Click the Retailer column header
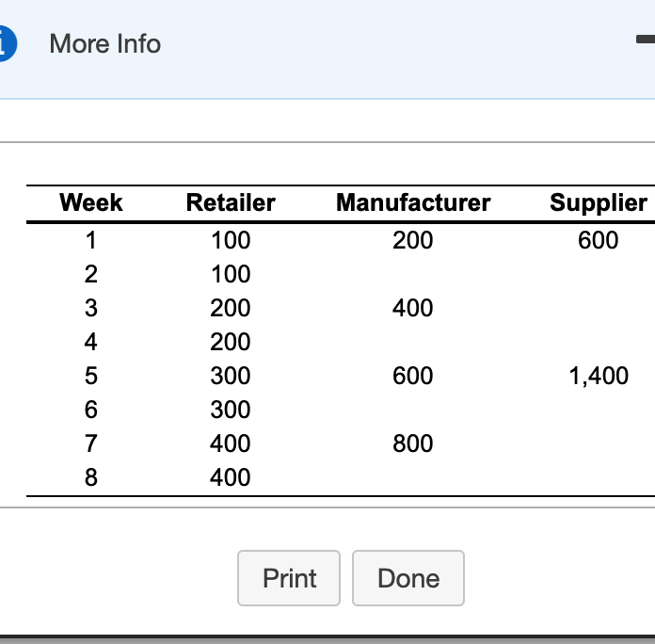 coord(231,202)
